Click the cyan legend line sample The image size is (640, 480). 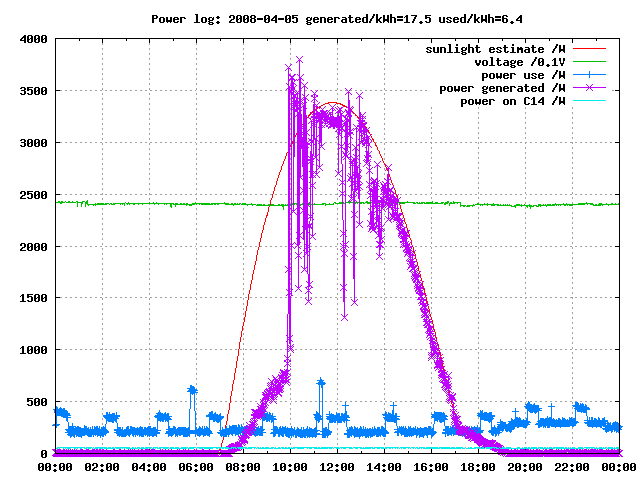(x=589, y=100)
